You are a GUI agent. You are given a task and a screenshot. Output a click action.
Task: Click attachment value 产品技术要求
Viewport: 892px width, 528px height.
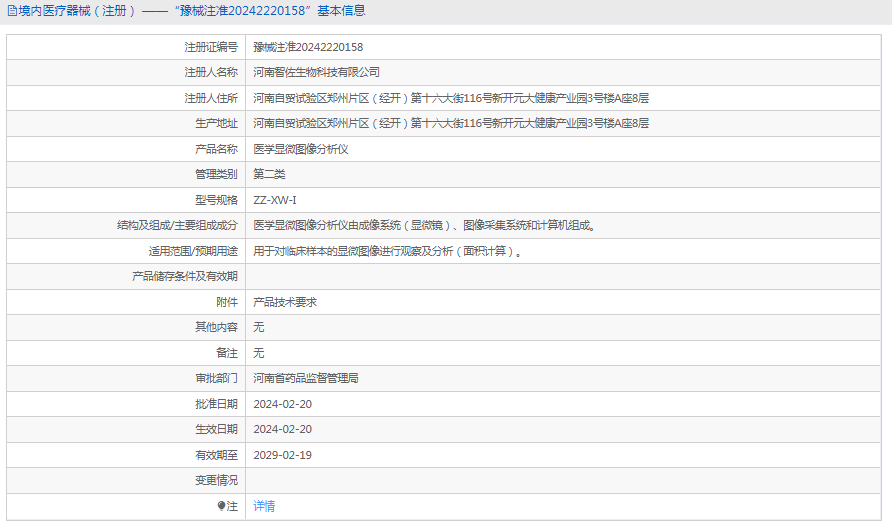284,302
